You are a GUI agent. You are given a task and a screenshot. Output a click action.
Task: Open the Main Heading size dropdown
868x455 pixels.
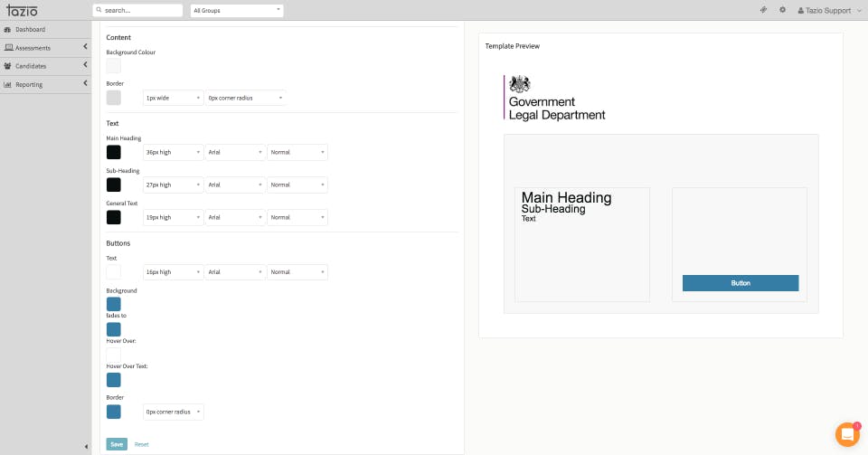click(173, 152)
